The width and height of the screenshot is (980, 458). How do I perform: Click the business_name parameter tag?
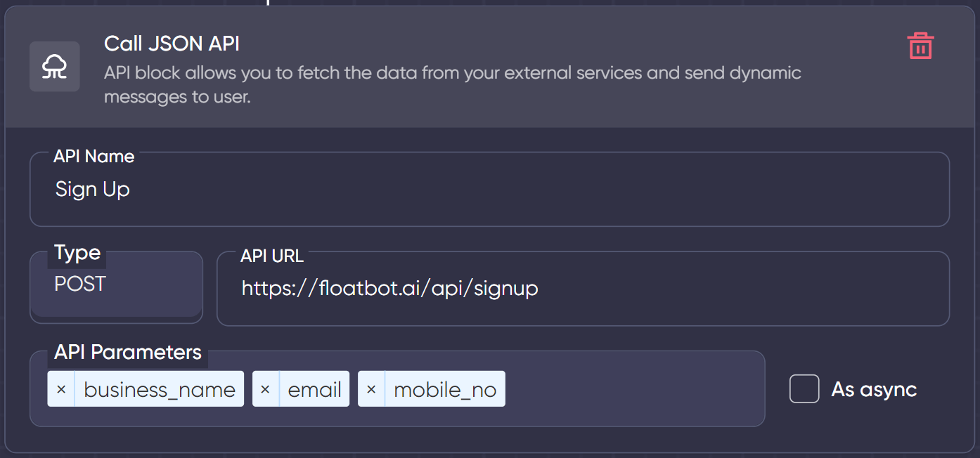click(x=159, y=388)
